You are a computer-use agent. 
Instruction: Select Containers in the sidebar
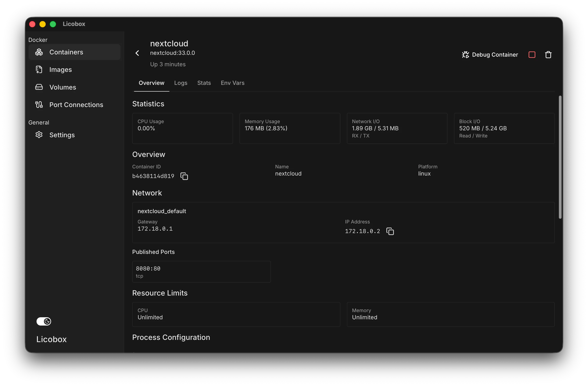pos(74,52)
